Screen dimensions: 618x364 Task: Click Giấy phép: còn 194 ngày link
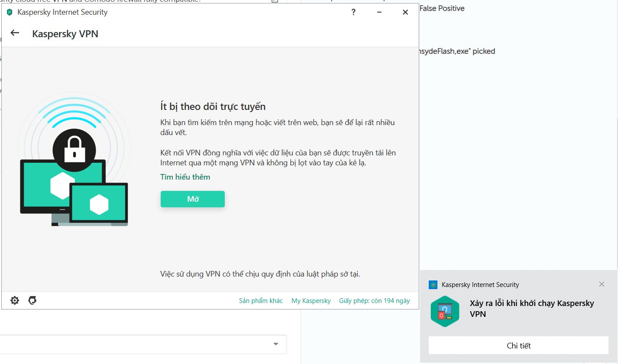pyautogui.click(x=374, y=301)
